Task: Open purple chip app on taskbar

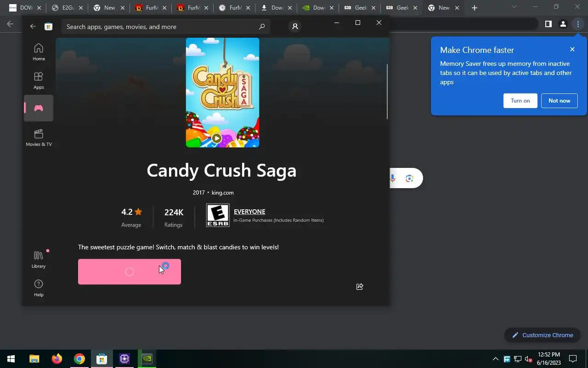Action: tap(124, 359)
